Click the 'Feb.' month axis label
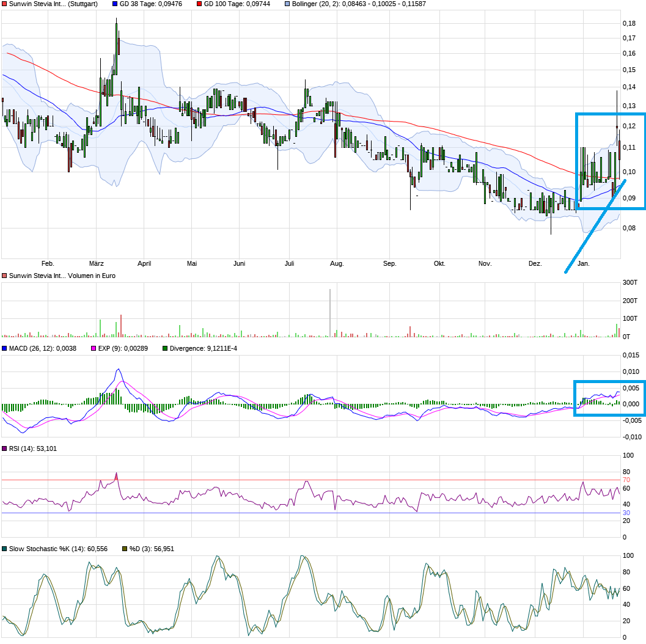 click(x=48, y=263)
